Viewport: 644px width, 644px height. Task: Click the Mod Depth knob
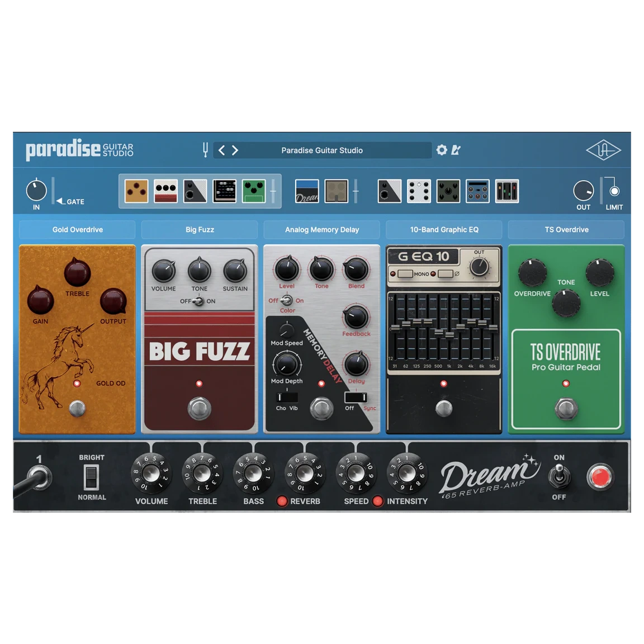287,364
